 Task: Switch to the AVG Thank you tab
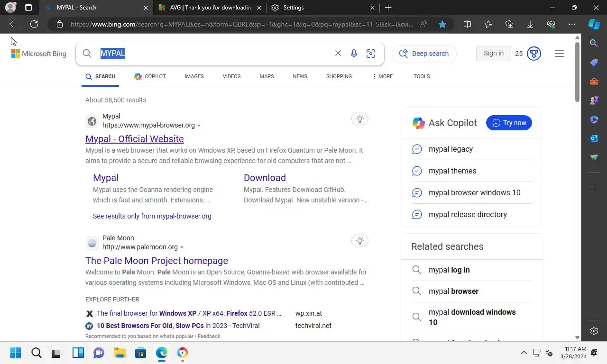(209, 8)
